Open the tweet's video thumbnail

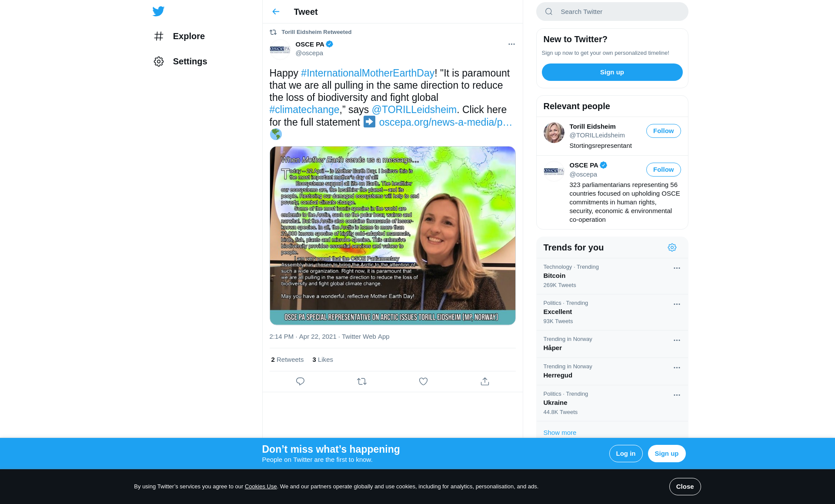click(x=392, y=235)
